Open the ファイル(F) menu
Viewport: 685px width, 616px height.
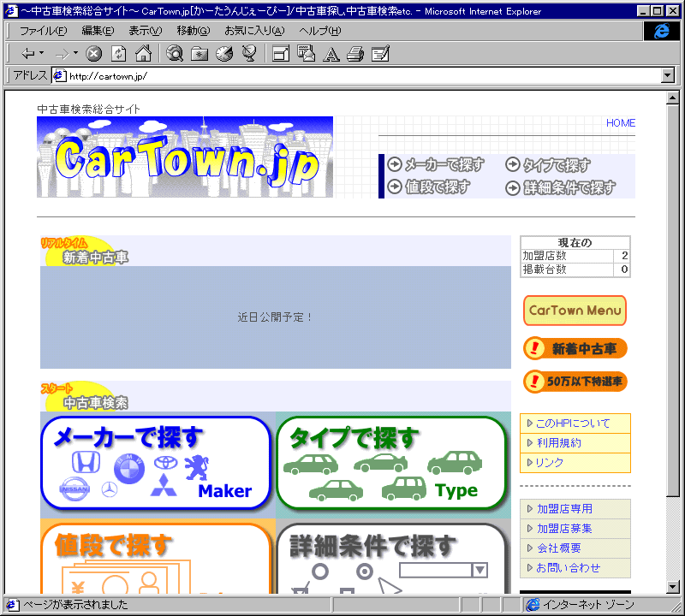point(44,31)
